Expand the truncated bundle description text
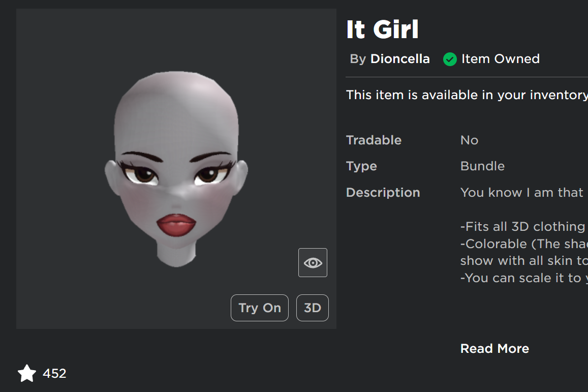Viewport: 588px width, 392px height. [x=494, y=348]
